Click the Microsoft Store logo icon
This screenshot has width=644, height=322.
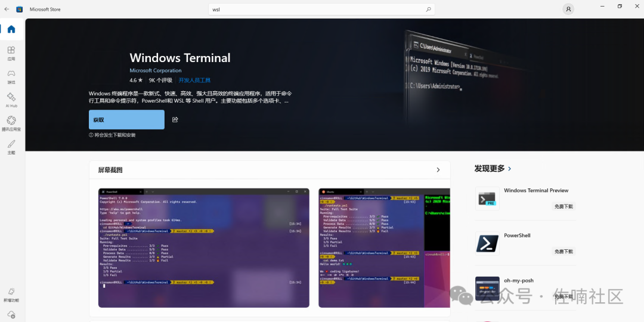pyautogui.click(x=19, y=9)
